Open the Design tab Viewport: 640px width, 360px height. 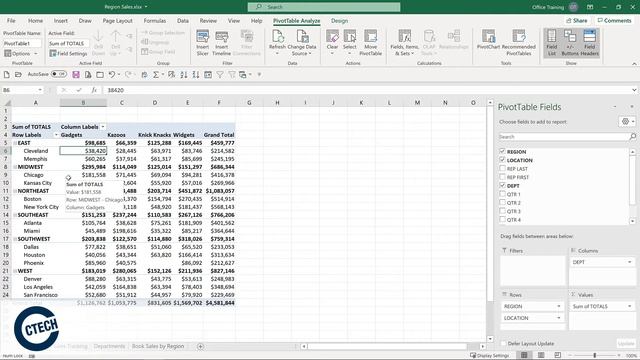click(339, 21)
